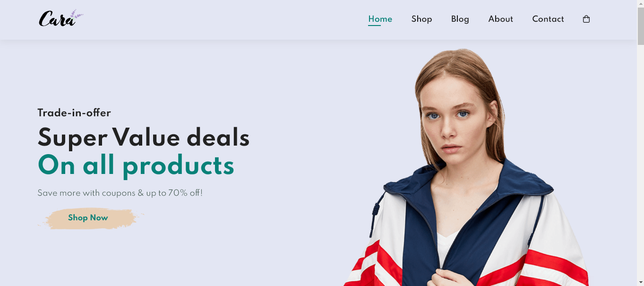
Task: Click the green "On all products" heading
Action: 136,165
